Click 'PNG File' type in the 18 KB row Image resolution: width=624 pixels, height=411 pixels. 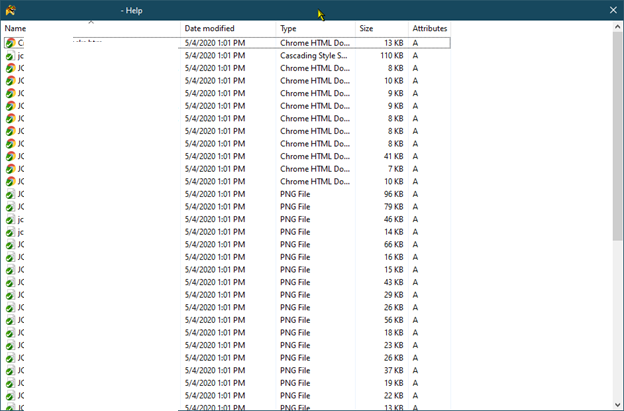295,333
